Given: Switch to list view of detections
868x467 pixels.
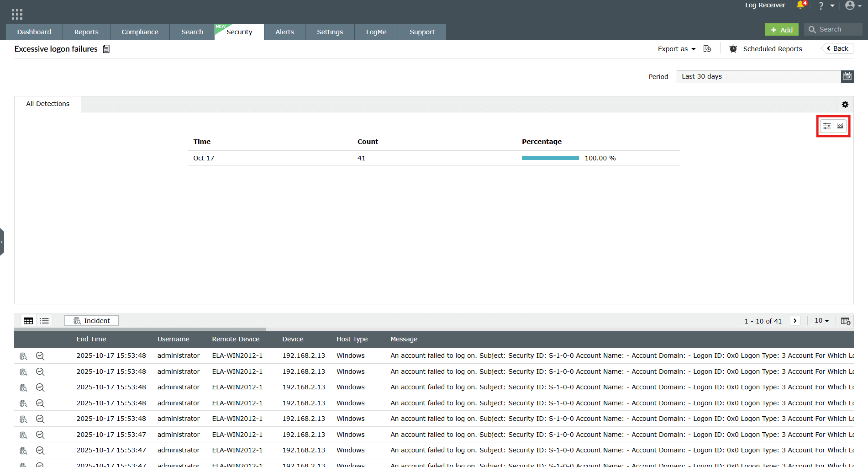Looking at the screenshot, I should click(x=44, y=320).
